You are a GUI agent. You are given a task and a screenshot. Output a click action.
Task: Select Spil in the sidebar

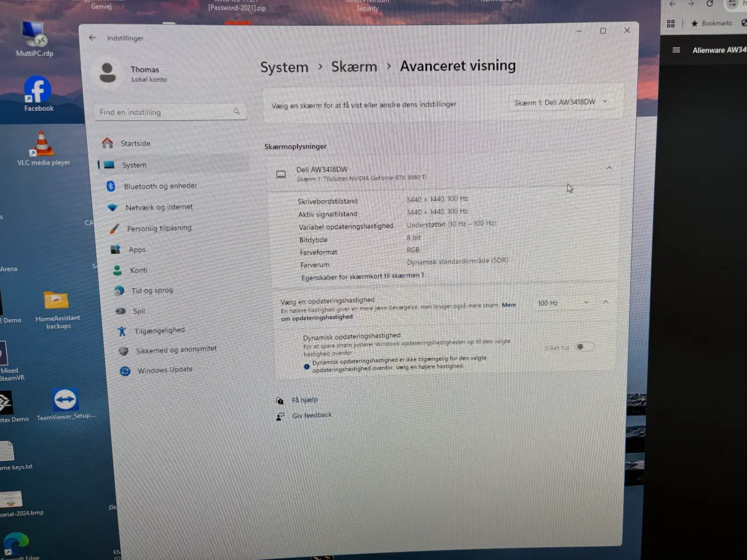[139, 311]
